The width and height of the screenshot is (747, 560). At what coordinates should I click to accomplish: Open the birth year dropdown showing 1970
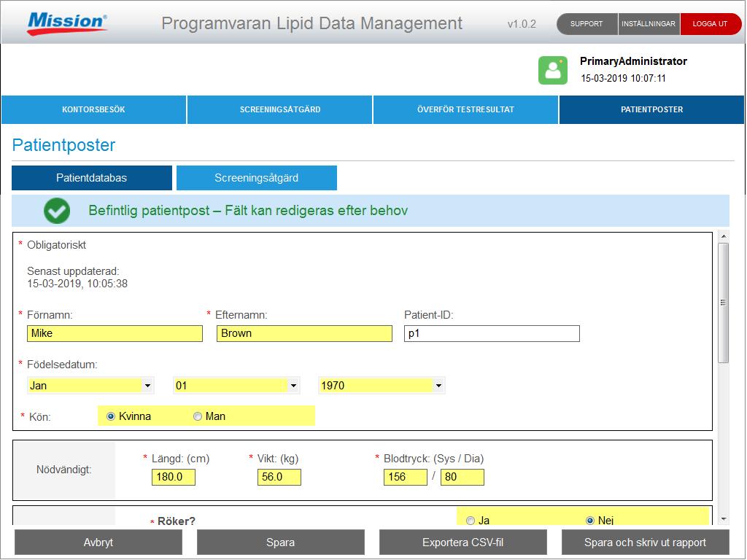click(x=382, y=385)
